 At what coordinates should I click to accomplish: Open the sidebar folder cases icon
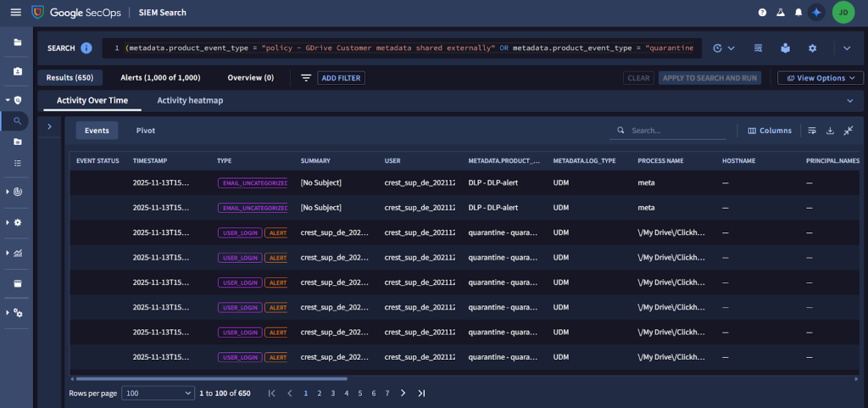click(x=18, y=42)
